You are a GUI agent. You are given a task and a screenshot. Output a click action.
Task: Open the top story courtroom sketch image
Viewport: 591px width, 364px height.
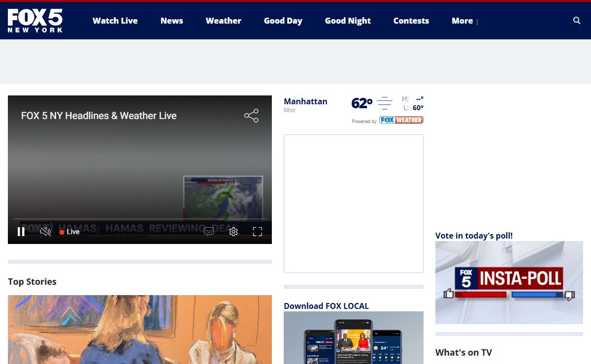(140, 330)
